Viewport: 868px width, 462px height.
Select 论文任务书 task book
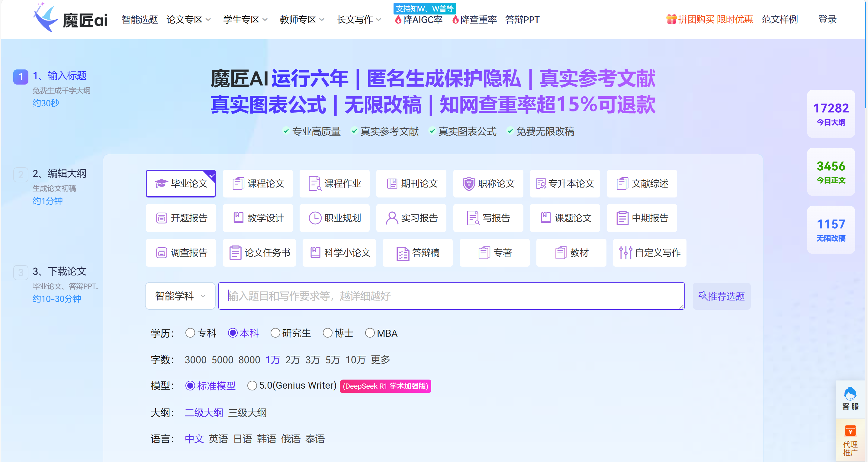[259, 253]
